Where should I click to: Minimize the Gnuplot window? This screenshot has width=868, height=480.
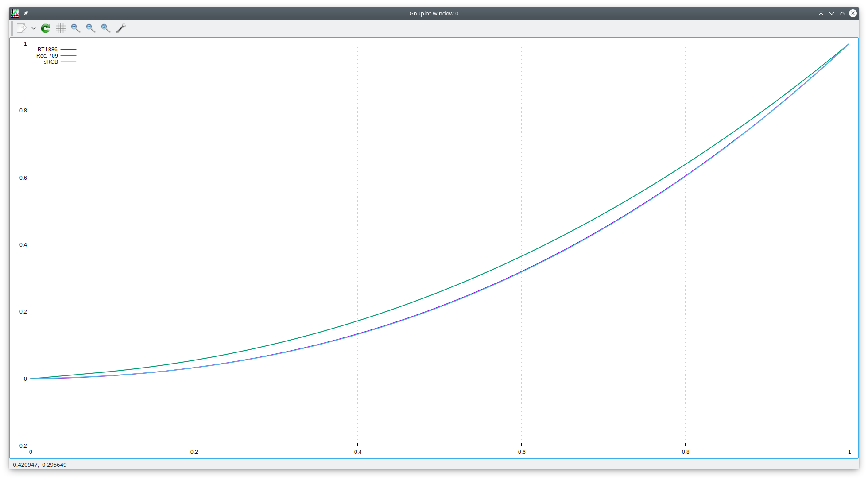(831, 13)
